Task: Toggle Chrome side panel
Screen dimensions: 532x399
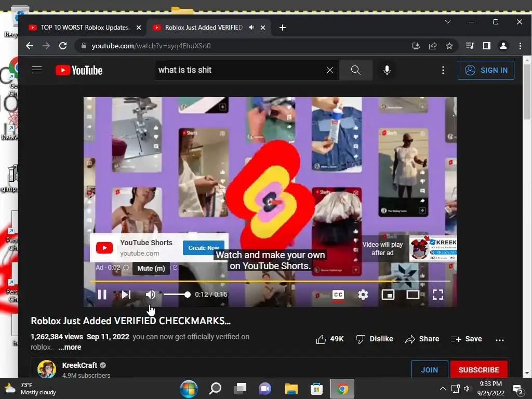Action: [x=486, y=46]
